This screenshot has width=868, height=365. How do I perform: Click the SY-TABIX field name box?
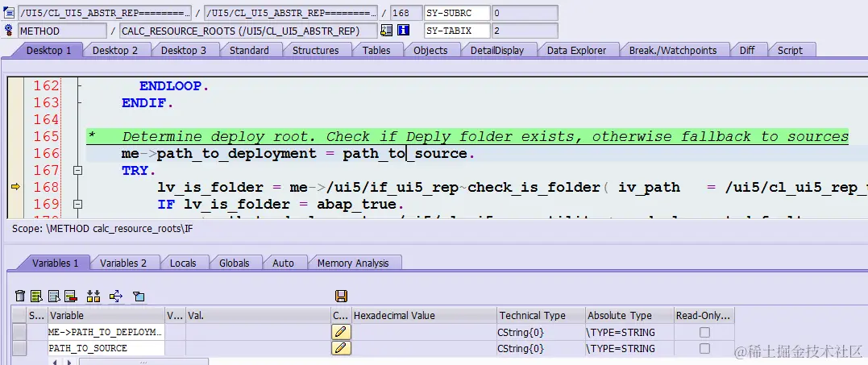(457, 31)
